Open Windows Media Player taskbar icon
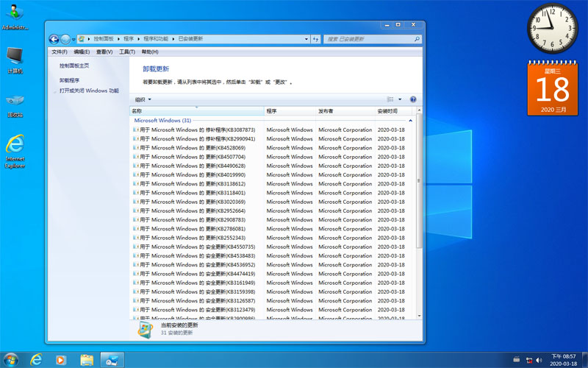Image resolution: width=588 pixels, height=368 pixels. [60, 360]
